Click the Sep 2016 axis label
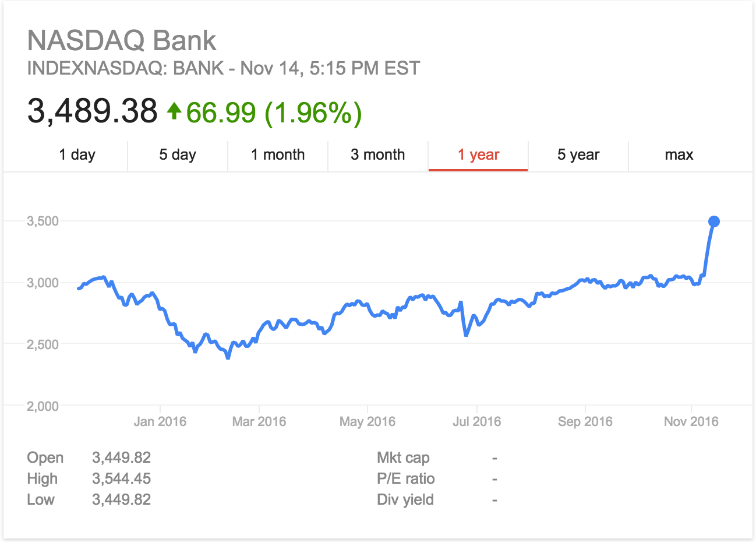The image size is (756, 542). 585,421
